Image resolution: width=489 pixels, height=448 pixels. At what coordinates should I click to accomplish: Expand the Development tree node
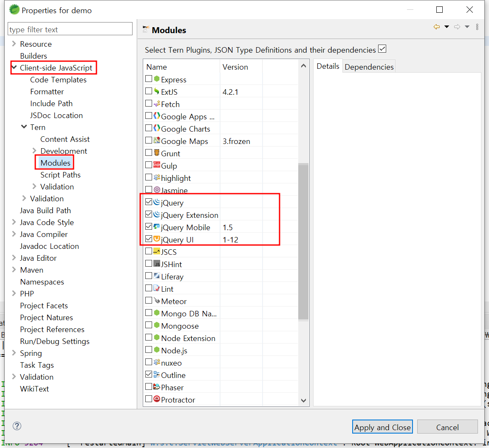[x=34, y=151]
